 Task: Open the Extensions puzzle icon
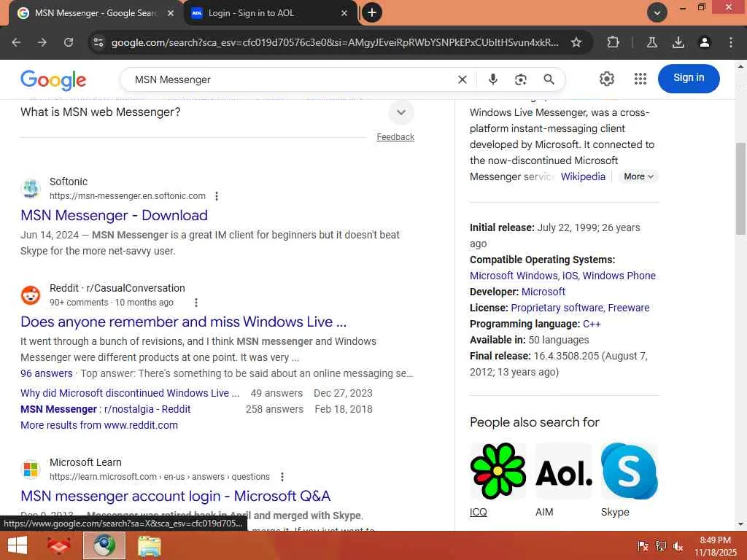click(613, 42)
